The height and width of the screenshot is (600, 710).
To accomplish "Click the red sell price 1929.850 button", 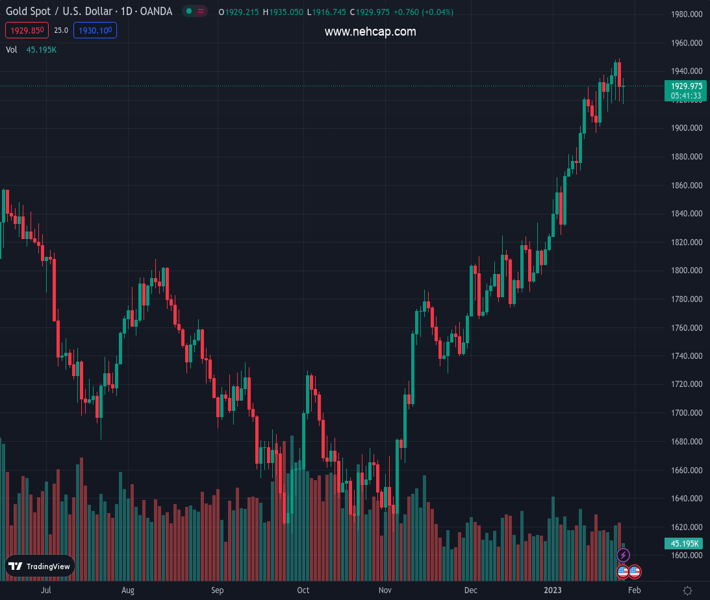I will pyautogui.click(x=25, y=31).
